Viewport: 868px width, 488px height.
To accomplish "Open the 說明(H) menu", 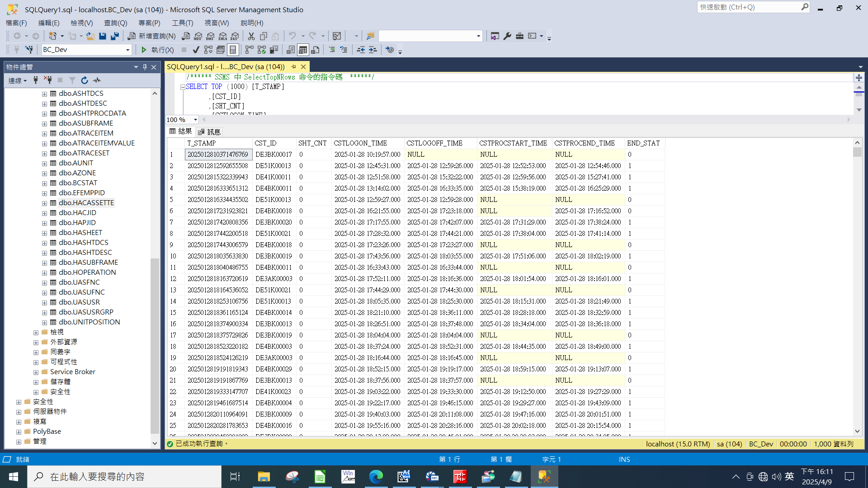I will point(252,23).
